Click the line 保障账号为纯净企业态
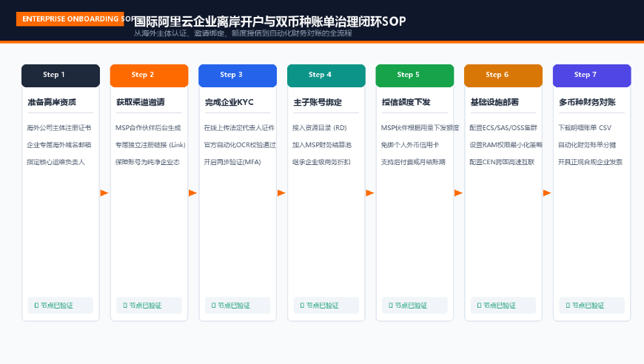The image size is (644, 364). click(x=147, y=162)
